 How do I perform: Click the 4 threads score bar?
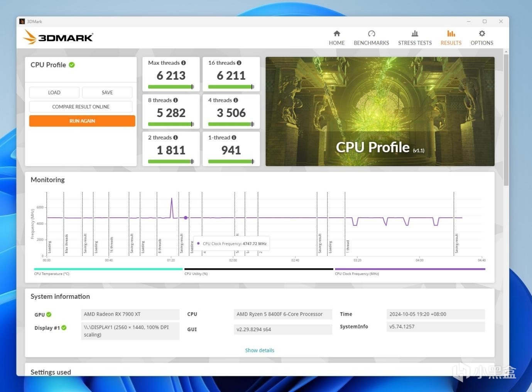click(x=231, y=124)
